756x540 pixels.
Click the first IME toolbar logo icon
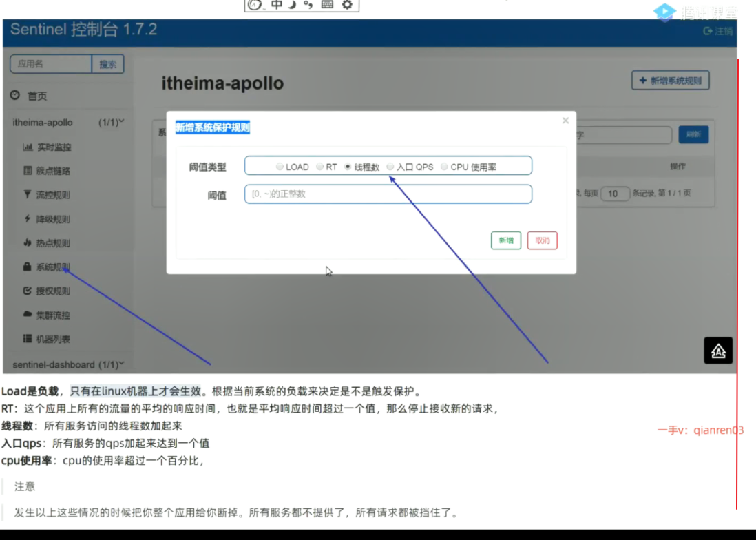point(255,5)
